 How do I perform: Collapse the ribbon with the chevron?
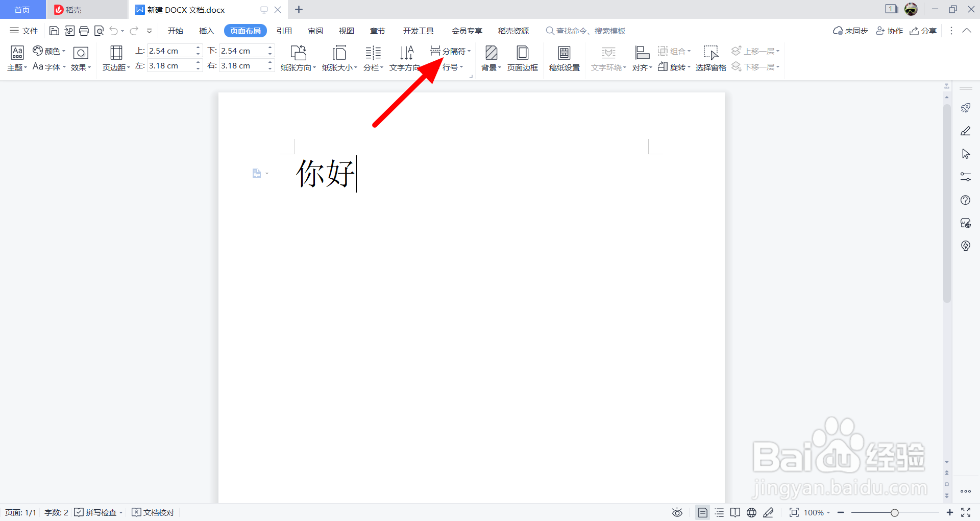coord(967,31)
